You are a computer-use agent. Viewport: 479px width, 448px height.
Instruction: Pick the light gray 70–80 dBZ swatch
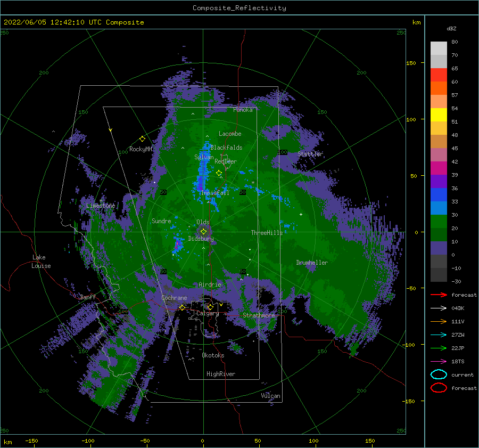(439, 48)
